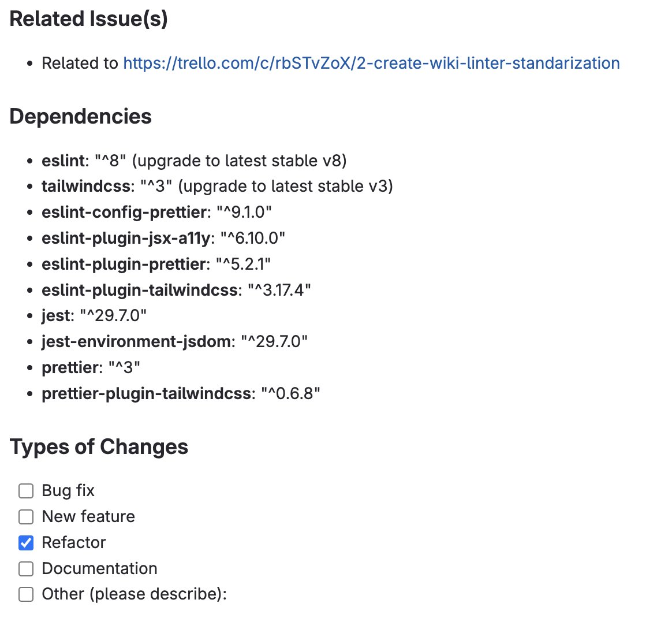The image size is (672, 633).
Task: Check the Bug fix checkbox
Action: tap(26, 490)
